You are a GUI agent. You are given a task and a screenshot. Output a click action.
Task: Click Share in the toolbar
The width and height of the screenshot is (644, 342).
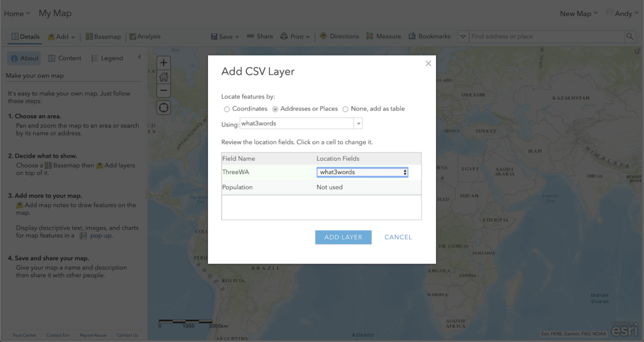(259, 36)
